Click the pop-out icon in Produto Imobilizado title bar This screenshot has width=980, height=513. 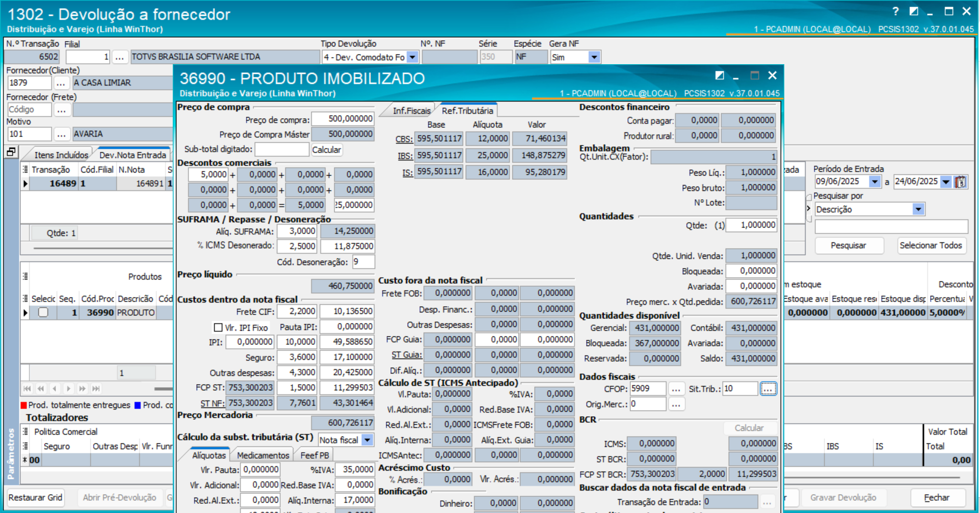point(720,75)
